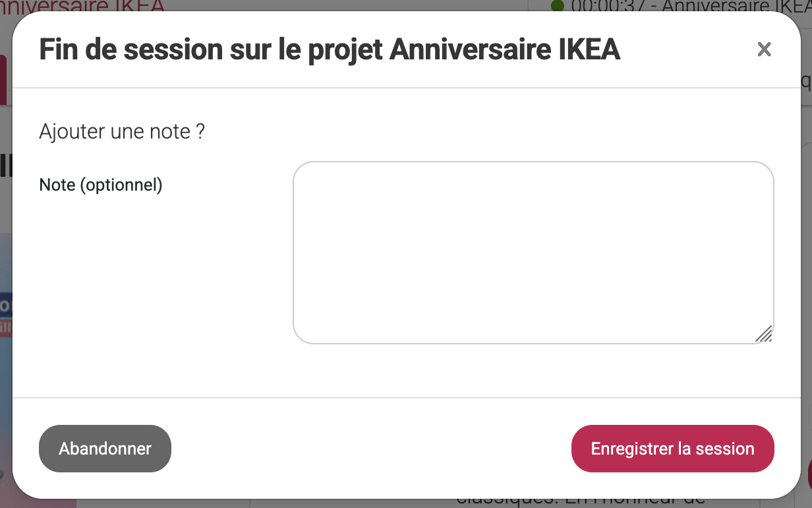The height and width of the screenshot is (508, 812).
Task: Close the session dialog with the X
Action: coord(764,49)
